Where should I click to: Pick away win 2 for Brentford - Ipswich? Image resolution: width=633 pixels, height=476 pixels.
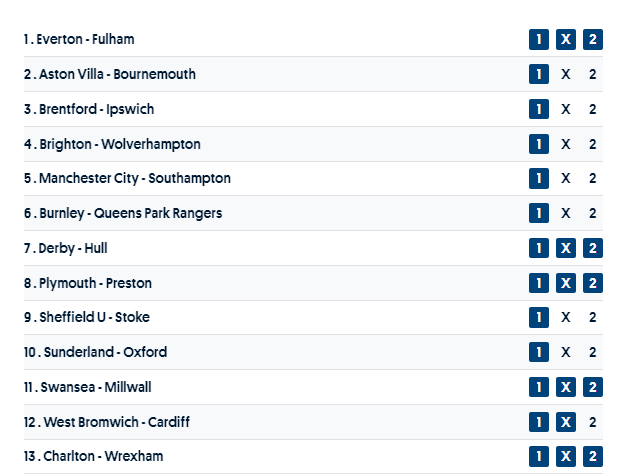pos(592,109)
